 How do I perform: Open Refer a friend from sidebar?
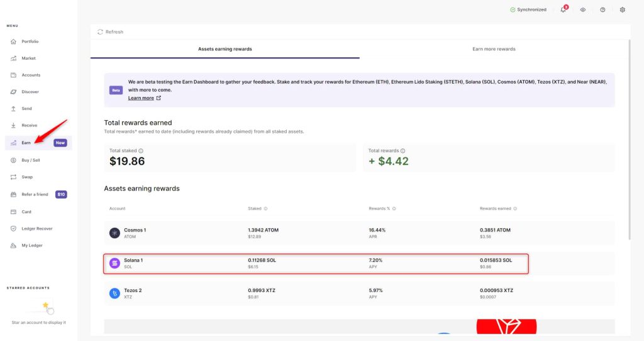click(35, 194)
